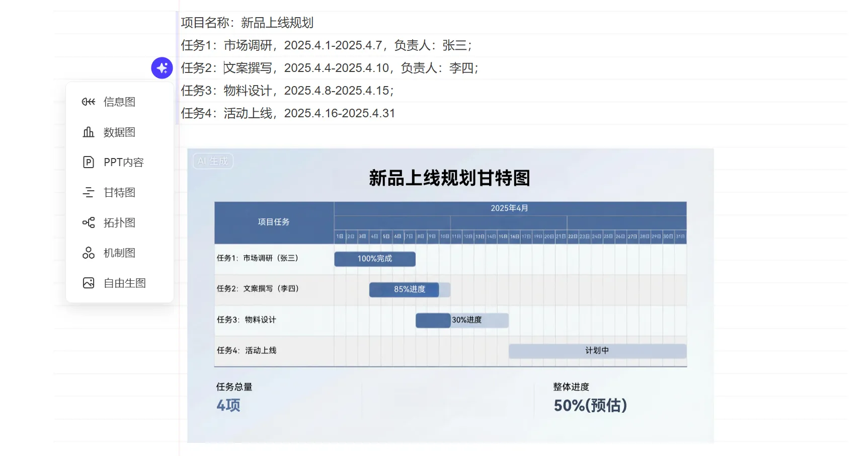Screen dimensions: 868x456
Task: Choose the 数据图 bar chart icon
Action: tap(89, 132)
